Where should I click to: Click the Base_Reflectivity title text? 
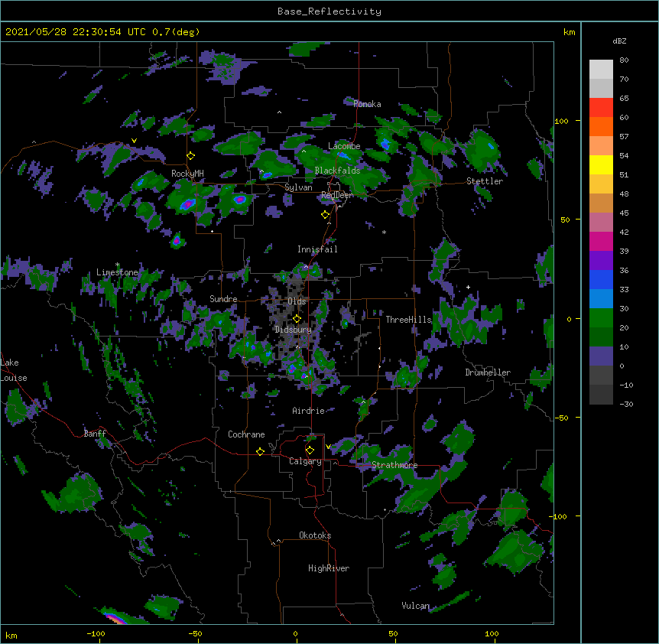(x=329, y=11)
